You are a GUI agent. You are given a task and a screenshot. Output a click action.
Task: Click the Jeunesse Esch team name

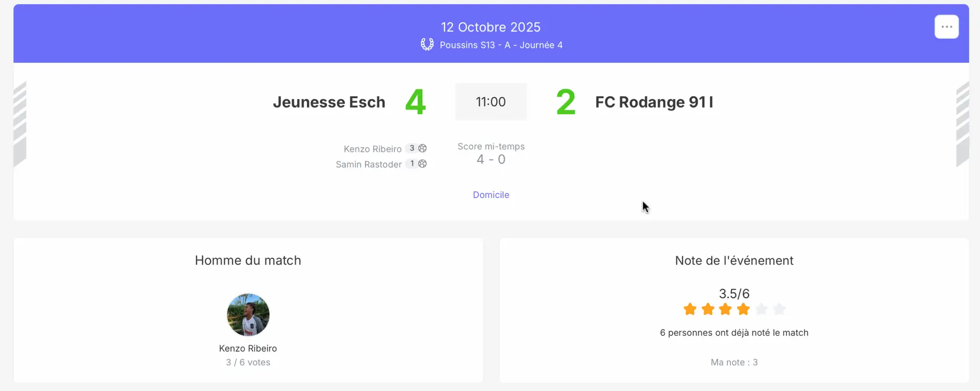(329, 102)
